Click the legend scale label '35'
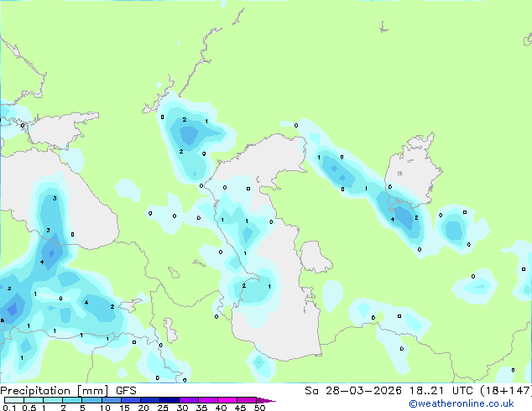The height and width of the screenshot is (411, 532). (202, 408)
